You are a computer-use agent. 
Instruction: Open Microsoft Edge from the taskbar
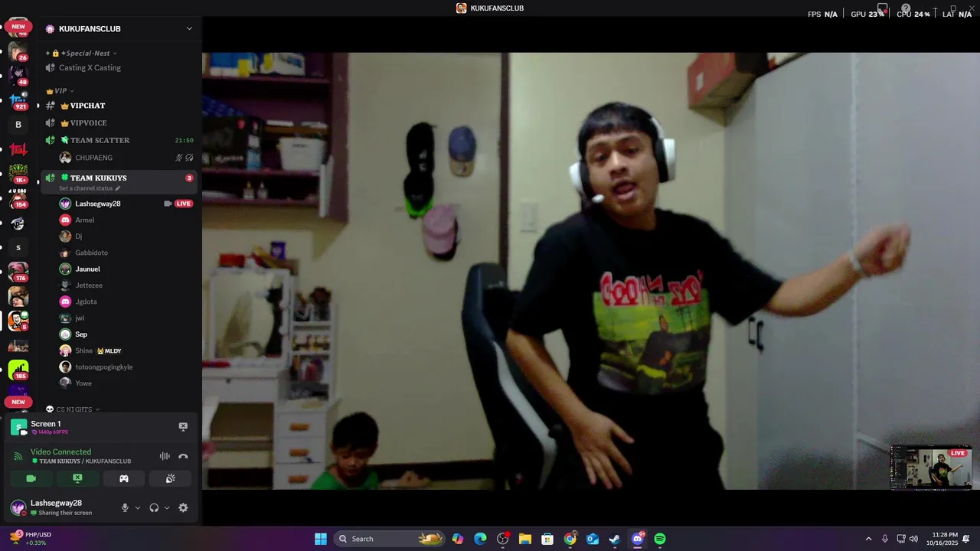(480, 539)
